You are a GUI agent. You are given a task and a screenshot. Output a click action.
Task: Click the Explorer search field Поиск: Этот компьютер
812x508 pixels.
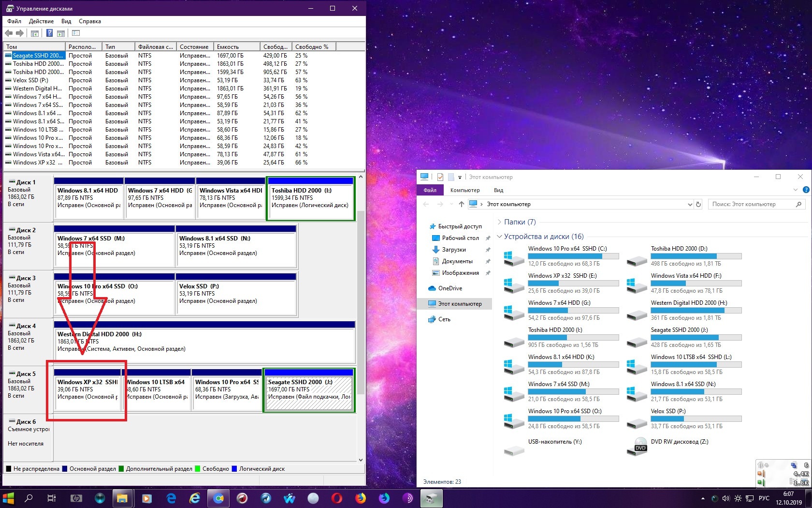point(756,204)
